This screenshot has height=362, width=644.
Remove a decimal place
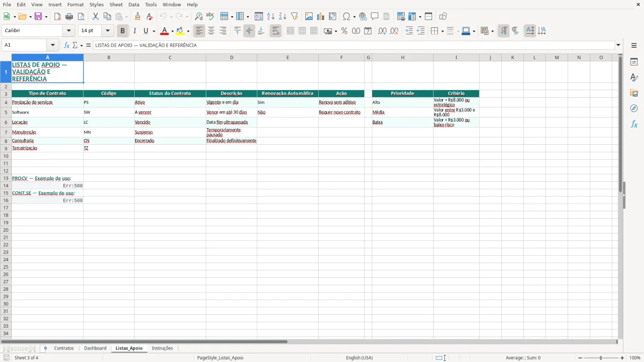pyautogui.click(x=394, y=31)
